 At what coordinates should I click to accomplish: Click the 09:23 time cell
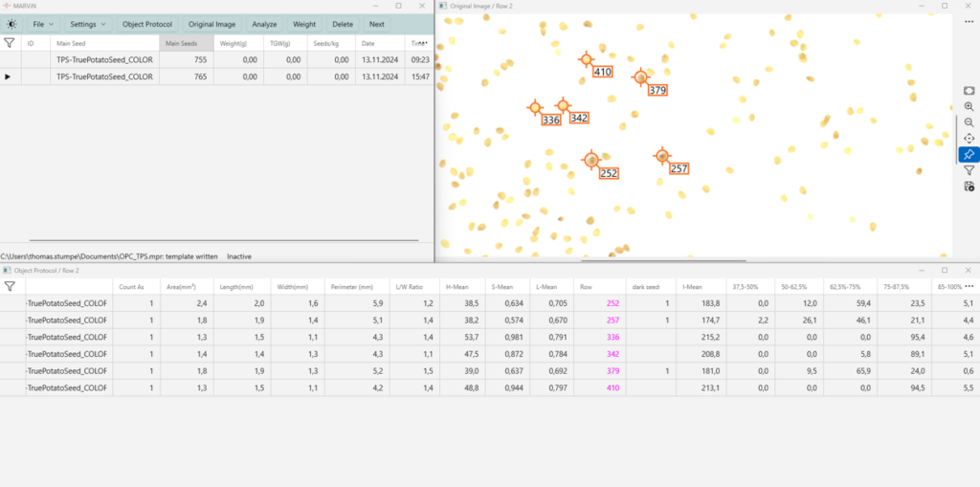click(420, 60)
